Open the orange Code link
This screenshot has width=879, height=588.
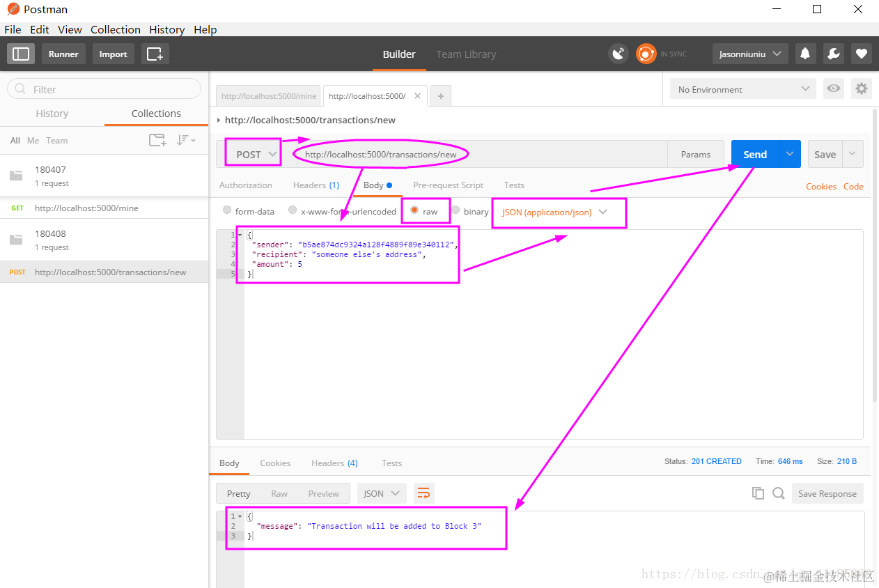[x=853, y=186]
